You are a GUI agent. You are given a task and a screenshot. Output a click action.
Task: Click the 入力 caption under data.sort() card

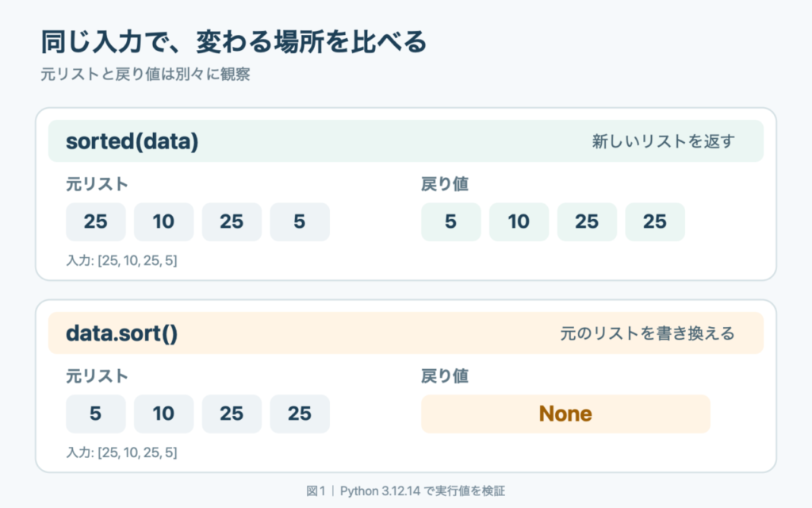pyautogui.click(x=121, y=452)
